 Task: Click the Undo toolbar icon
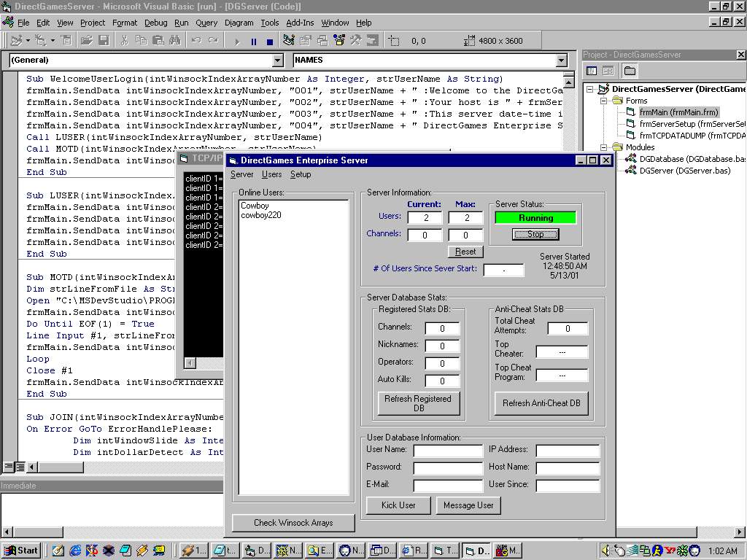pyautogui.click(x=196, y=41)
